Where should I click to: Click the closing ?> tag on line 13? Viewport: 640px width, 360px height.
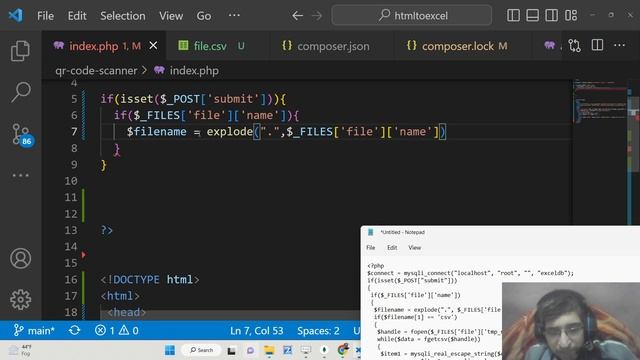[107, 230]
